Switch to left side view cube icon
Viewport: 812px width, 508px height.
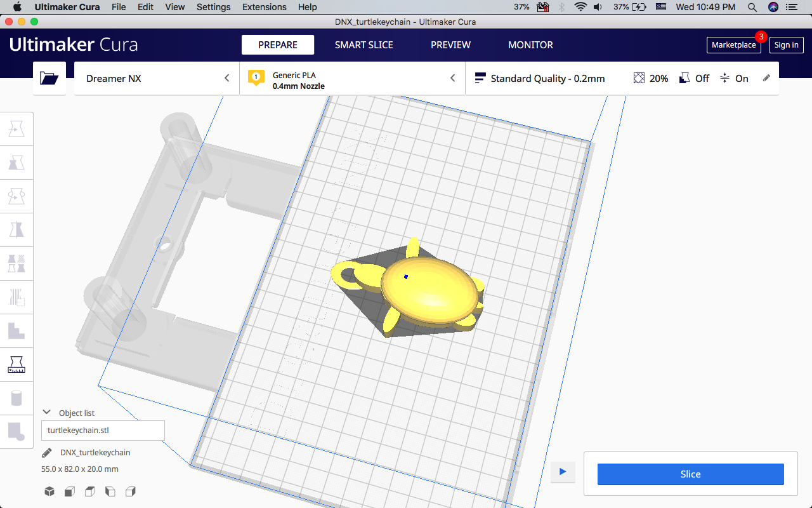(x=110, y=491)
